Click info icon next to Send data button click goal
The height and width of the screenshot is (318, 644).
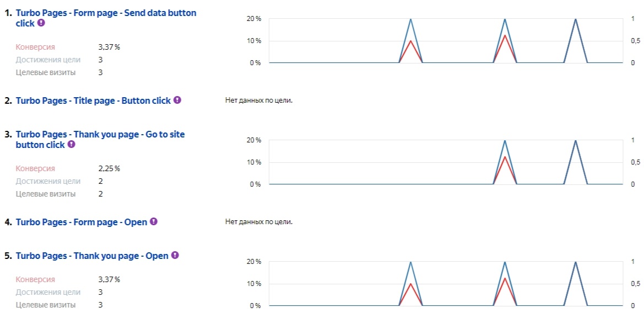41,23
